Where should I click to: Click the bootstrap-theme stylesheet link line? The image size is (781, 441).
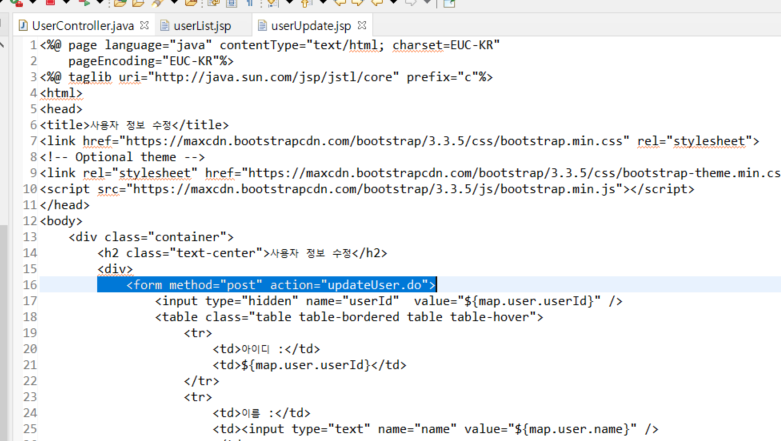(x=410, y=173)
